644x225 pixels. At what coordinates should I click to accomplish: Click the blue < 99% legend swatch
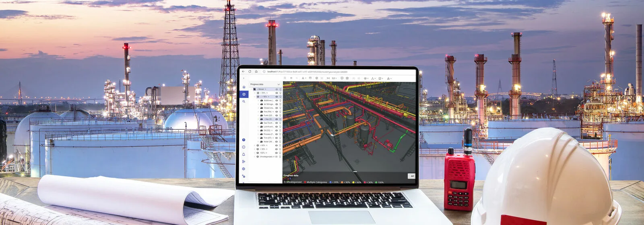(x=330, y=182)
